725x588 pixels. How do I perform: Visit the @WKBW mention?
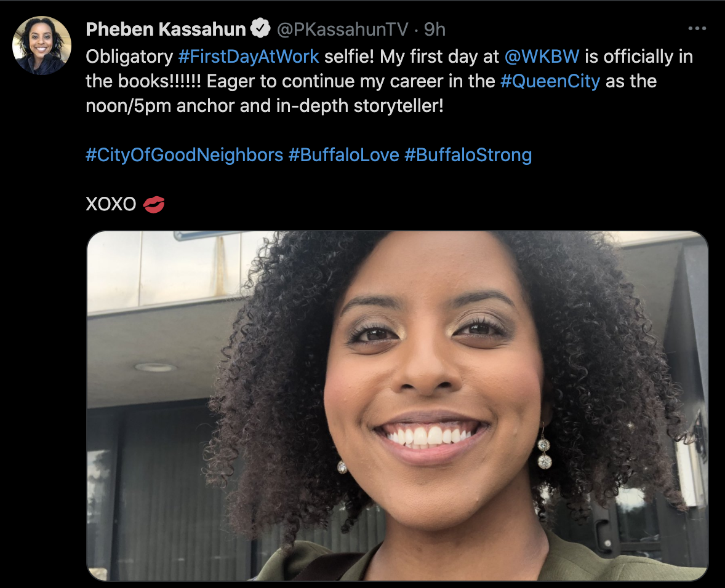pos(542,57)
